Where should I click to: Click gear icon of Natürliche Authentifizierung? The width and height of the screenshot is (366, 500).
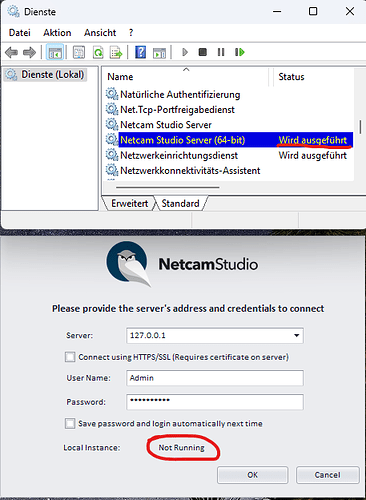[112, 94]
